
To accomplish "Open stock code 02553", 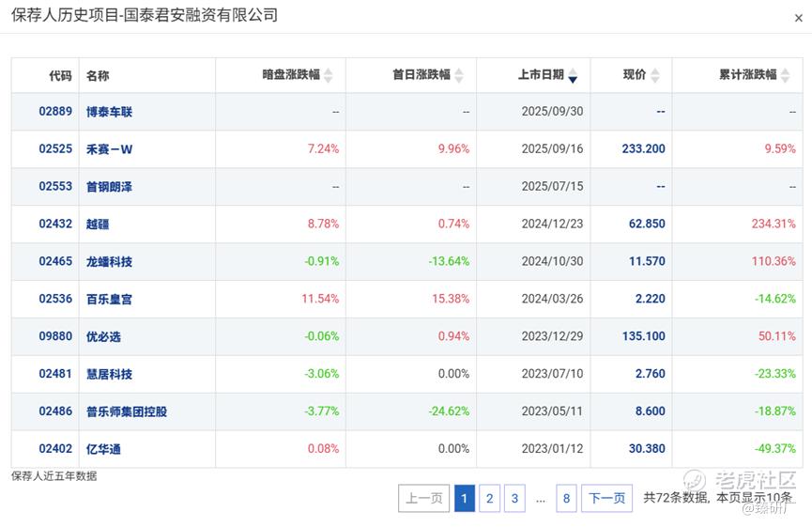I will click(x=55, y=186).
